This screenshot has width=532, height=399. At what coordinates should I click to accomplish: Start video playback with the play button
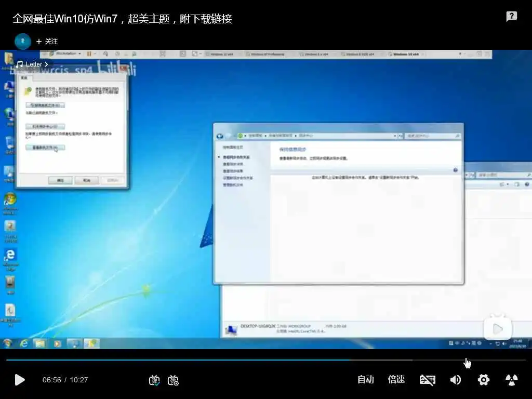[20, 380]
